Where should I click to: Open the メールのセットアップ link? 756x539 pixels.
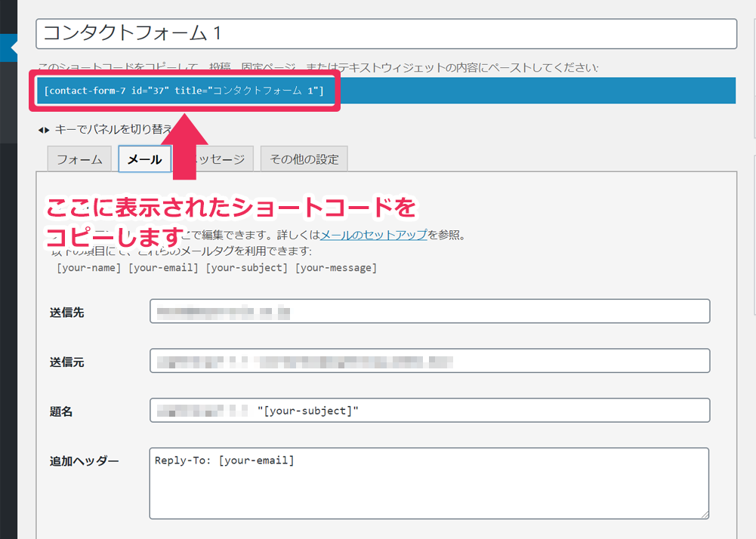click(x=374, y=235)
